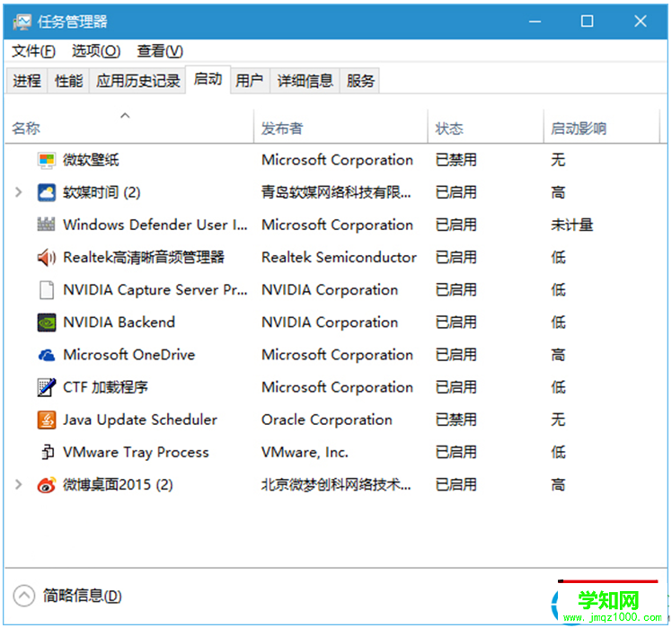This screenshot has height=628, width=672.
Task: Click the NVIDIA Backend green icon
Action: pyautogui.click(x=47, y=323)
